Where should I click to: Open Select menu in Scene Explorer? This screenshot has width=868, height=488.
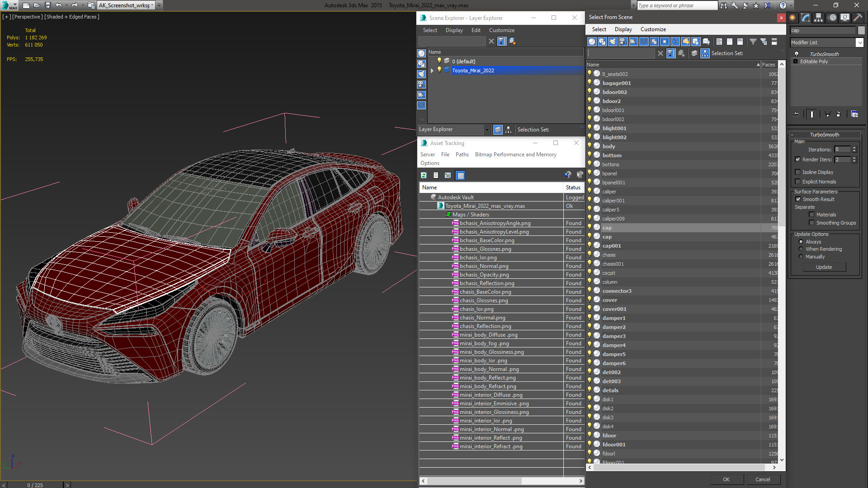[430, 30]
